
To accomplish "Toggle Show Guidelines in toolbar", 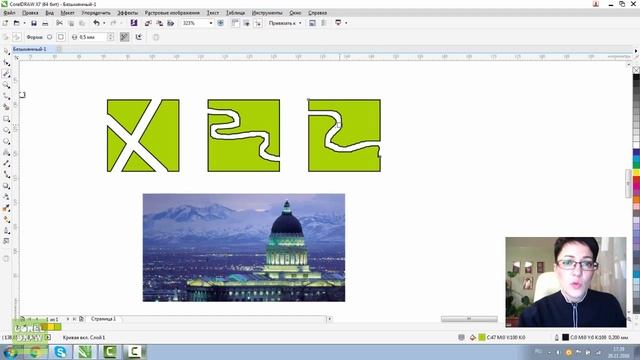I will tap(258, 23).
